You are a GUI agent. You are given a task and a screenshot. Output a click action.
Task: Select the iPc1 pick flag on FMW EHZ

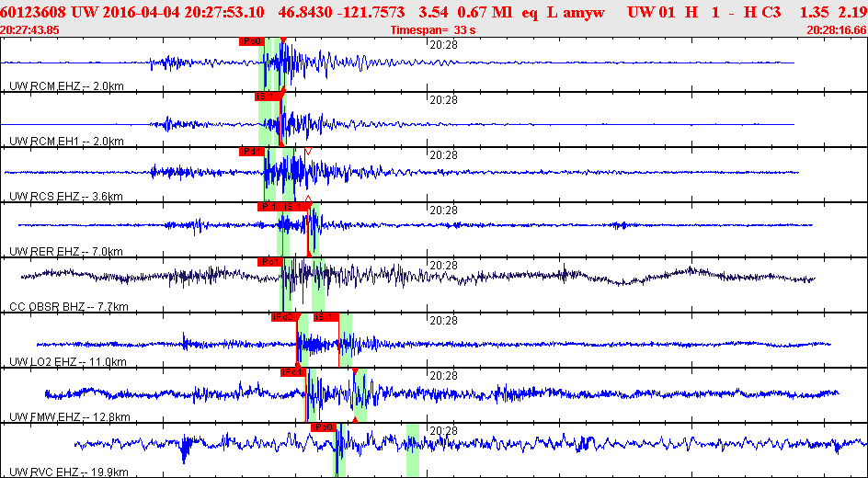(x=292, y=372)
